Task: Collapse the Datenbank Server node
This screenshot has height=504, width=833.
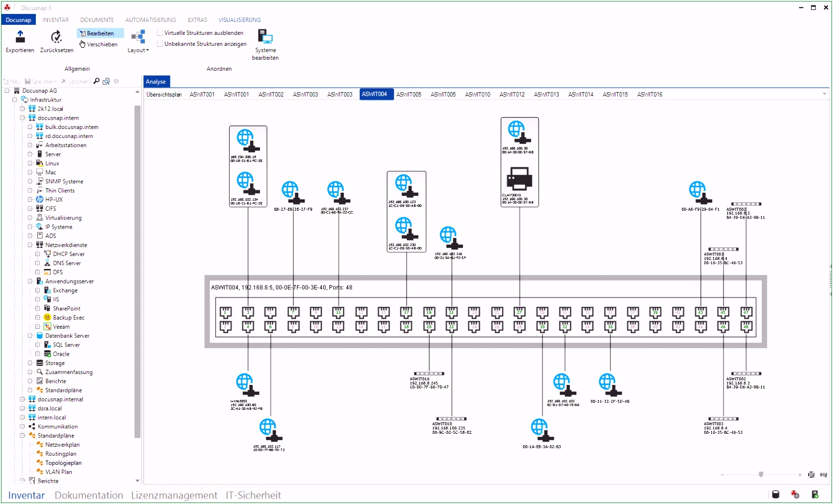Action: (x=30, y=336)
